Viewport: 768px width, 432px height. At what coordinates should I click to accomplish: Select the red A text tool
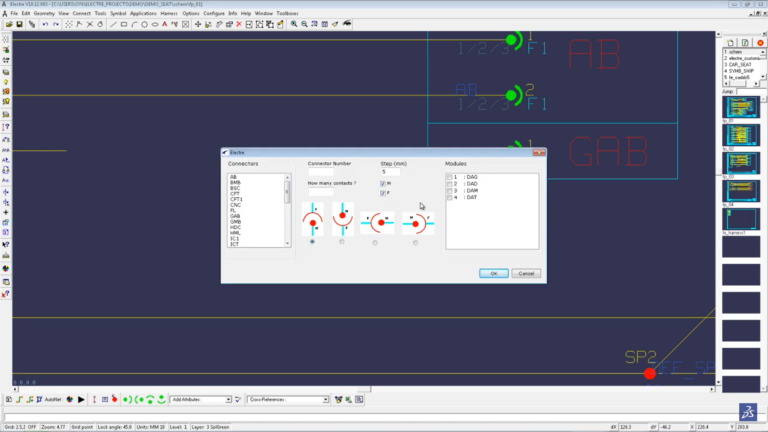coord(165,24)
